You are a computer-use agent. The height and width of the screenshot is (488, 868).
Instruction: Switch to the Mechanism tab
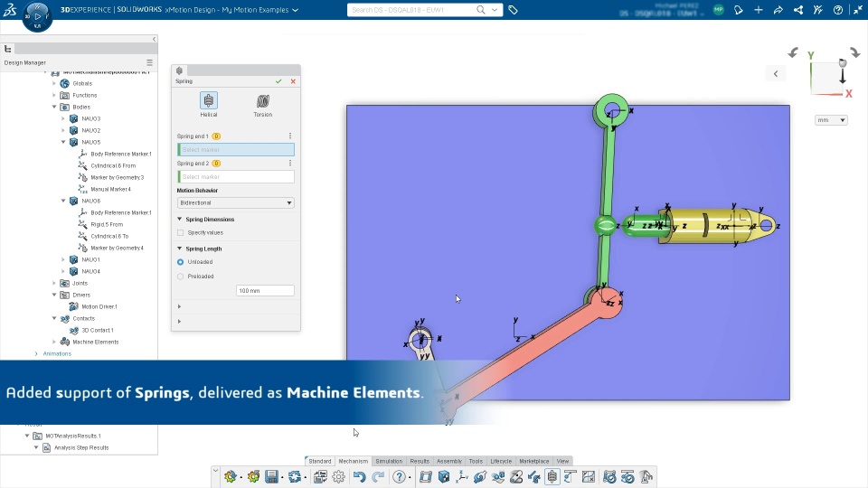354,461
